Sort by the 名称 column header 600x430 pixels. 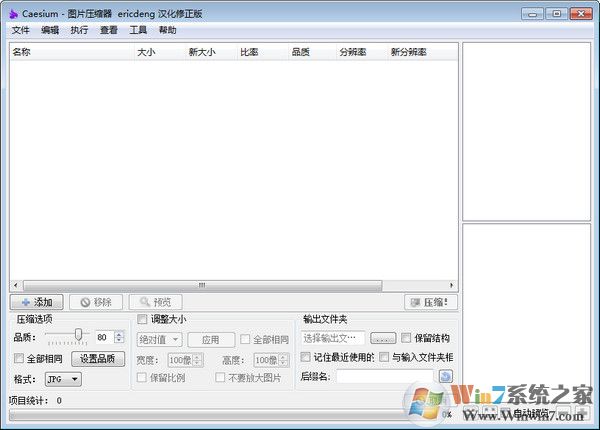point(72,52)
